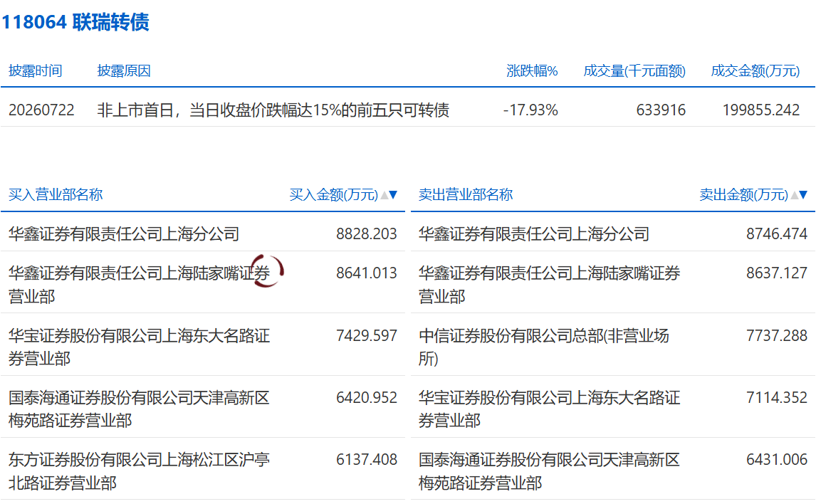Open buyer 华鑫证券上海陆家嘴证券营业部
This screenshot has width=816, height=504.
click(x=139, y=285)
